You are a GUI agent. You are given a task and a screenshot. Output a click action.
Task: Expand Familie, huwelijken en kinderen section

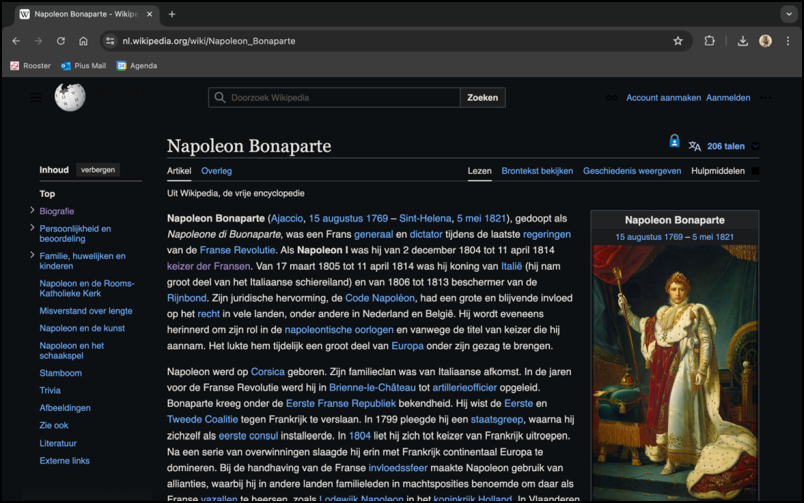point(32,255)
